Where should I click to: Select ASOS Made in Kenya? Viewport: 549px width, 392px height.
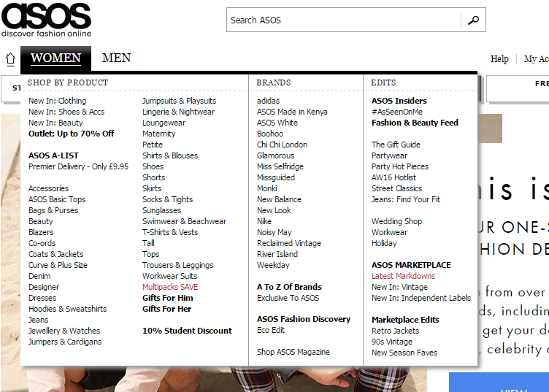tap(292, 112)
